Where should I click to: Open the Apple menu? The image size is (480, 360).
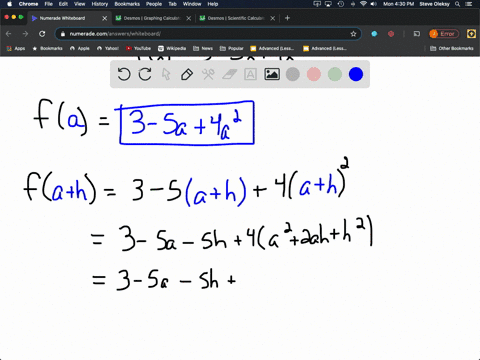[9, 4]
